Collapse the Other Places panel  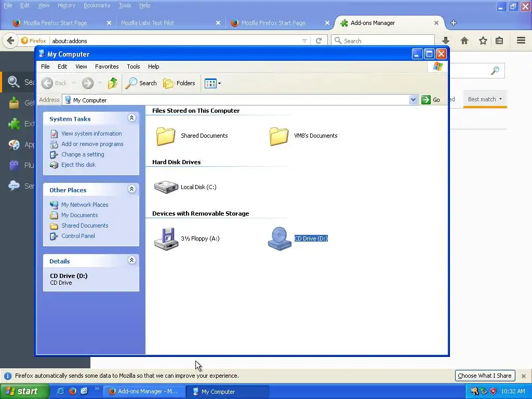tap(131, 189)
